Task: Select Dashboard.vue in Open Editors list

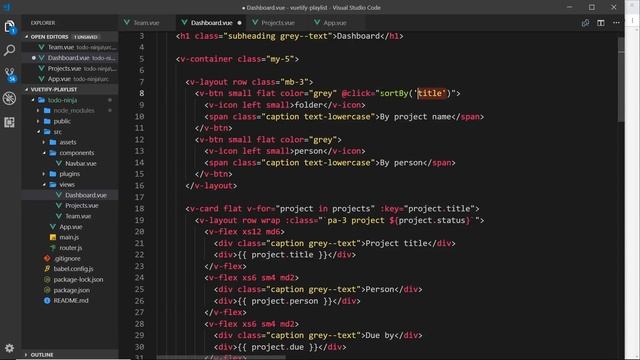Action: point(70,58)
